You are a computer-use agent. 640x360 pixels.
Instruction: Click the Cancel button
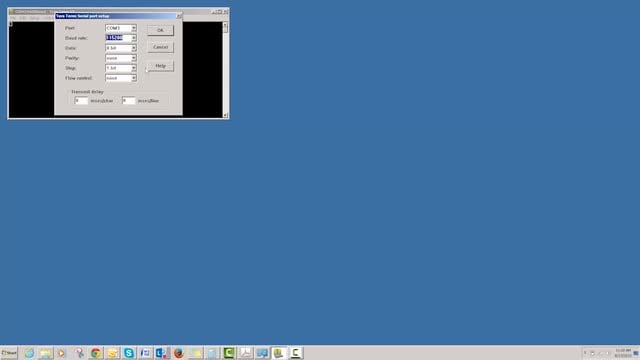(x=160, y=47)
